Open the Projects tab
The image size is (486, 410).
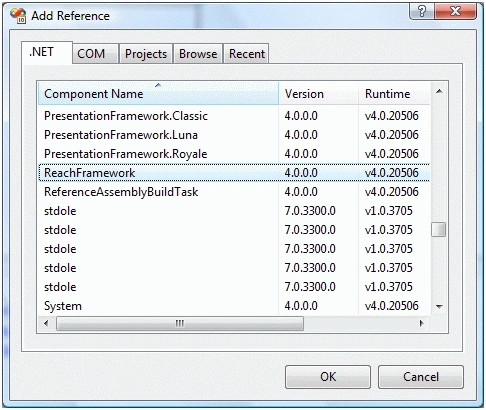146,54
